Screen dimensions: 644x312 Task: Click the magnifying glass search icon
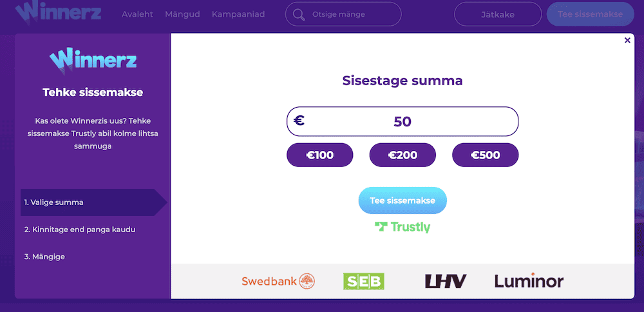299,15
